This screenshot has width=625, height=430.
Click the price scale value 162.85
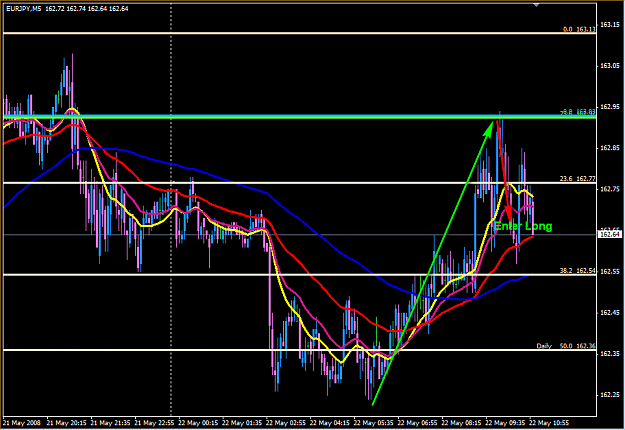(610, 147)
